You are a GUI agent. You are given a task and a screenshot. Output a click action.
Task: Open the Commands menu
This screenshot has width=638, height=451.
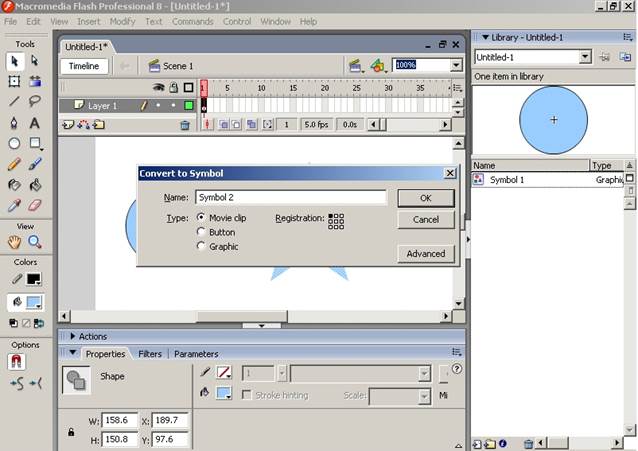192,22
